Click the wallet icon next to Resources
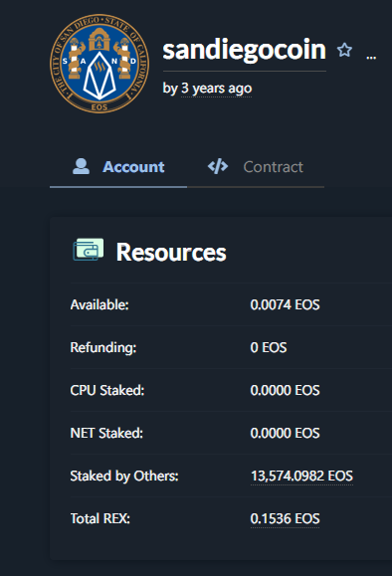This screenshot has height=576, width=392. (x=89, y=250)
